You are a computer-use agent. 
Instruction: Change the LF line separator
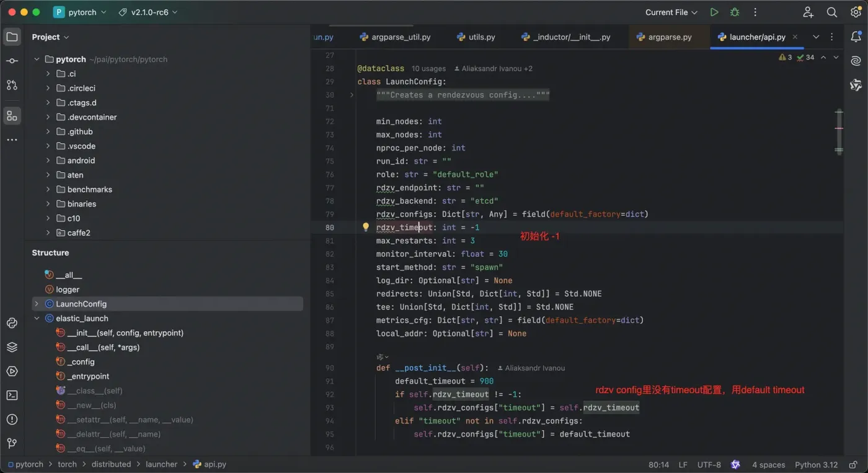click(x=683, y=464)
